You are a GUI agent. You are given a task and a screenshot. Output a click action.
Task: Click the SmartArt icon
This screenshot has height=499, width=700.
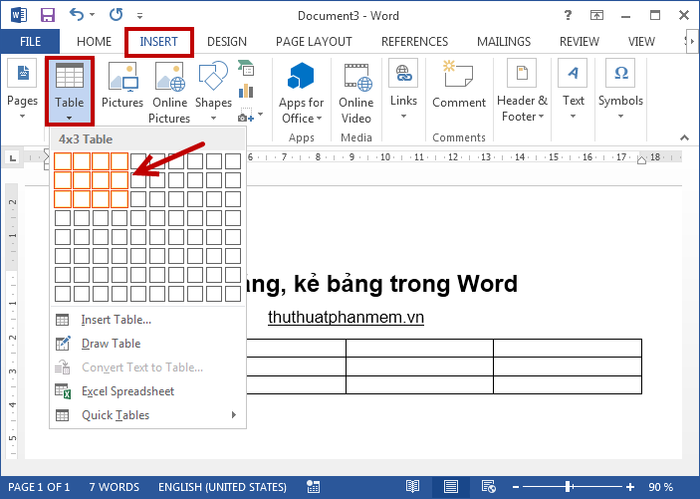click(x=246, y=68)
